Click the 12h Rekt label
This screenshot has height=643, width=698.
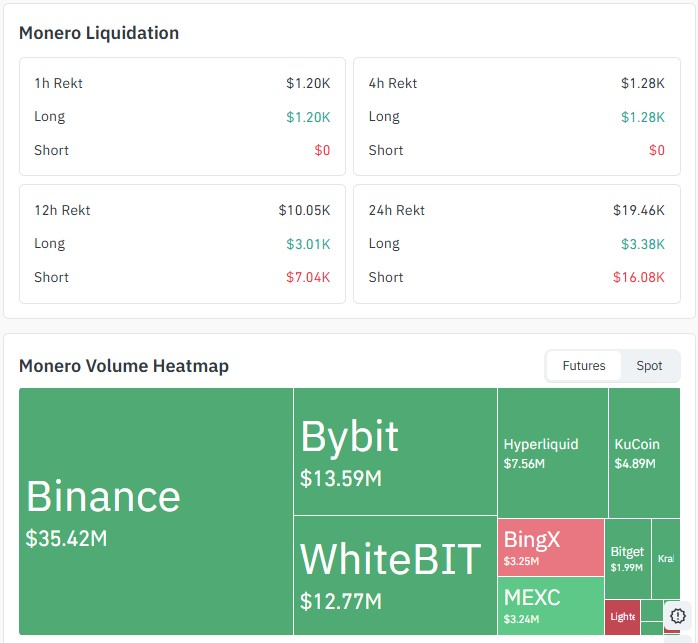pos(62,210)
